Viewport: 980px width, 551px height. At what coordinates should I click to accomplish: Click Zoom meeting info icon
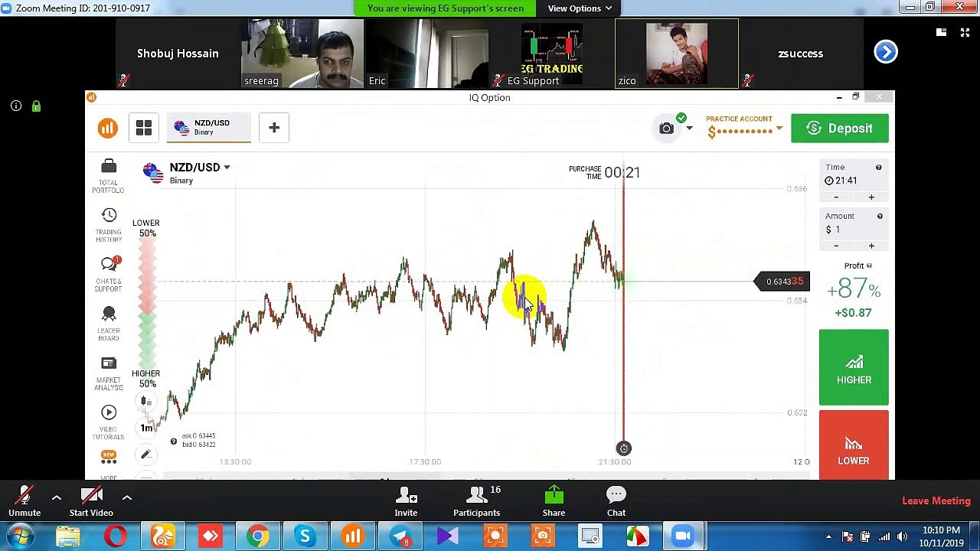pyautogui.click(x=16, y=106)
